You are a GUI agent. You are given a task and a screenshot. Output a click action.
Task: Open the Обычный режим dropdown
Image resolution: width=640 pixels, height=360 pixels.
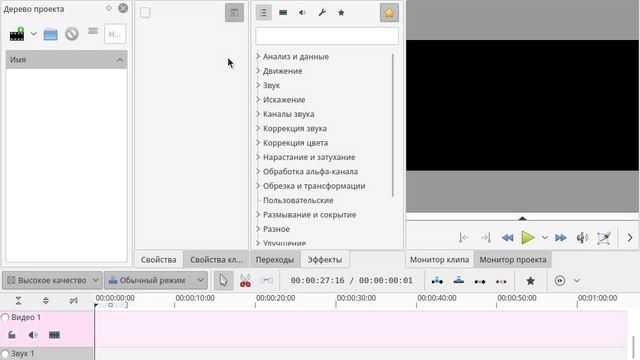point(156,280)
